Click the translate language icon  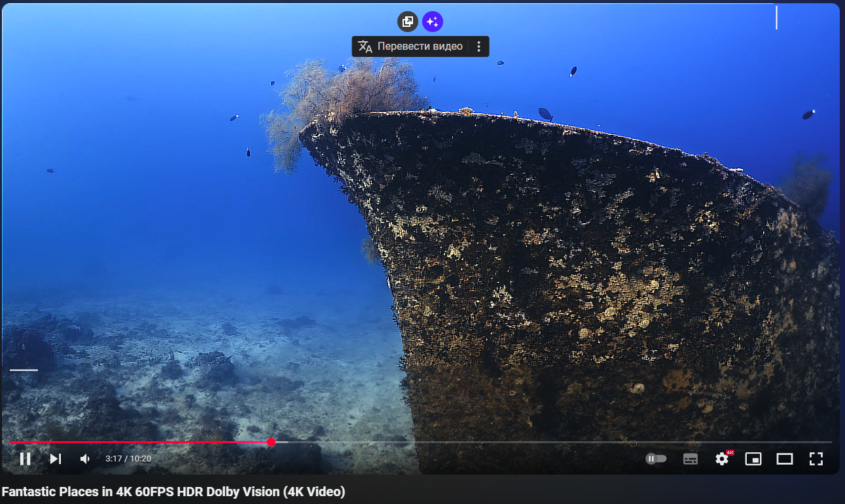pos(365,46)
